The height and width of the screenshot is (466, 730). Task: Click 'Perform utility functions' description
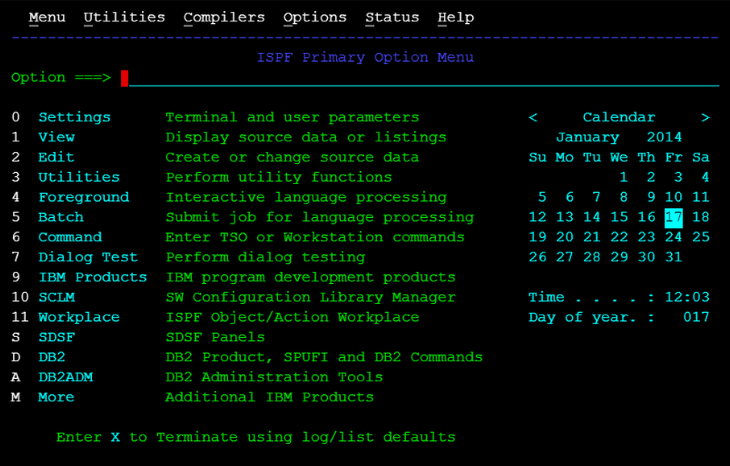279,177
